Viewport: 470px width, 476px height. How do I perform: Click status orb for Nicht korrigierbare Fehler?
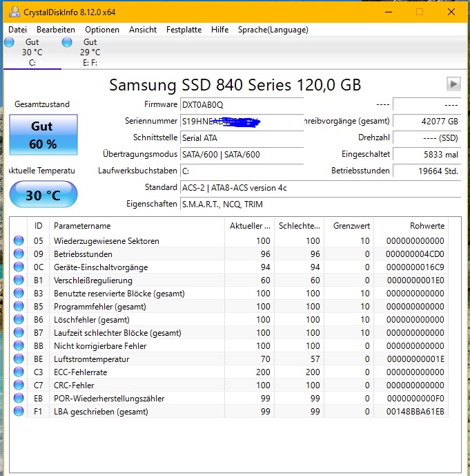(19, 345)
